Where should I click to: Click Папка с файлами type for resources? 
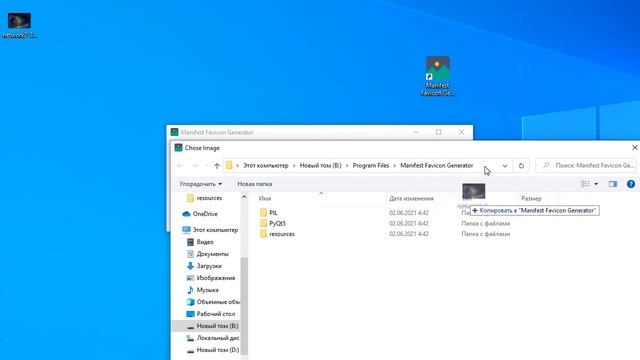coord(485,234)
